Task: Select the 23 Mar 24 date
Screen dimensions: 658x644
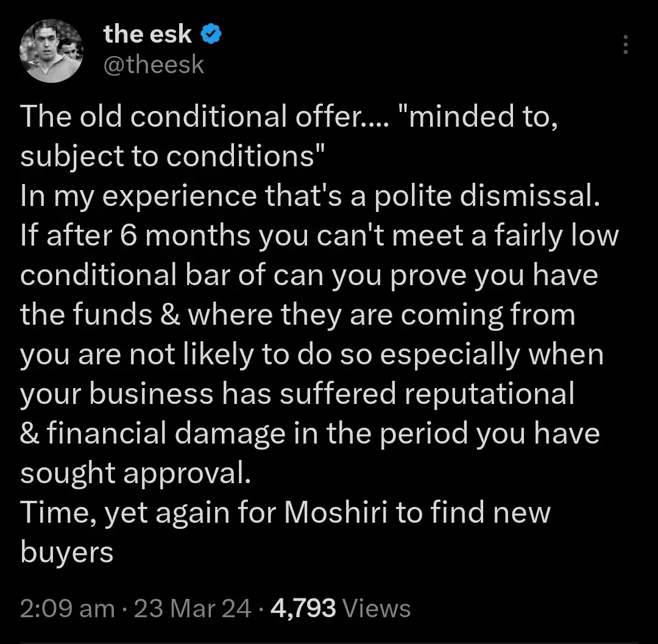Action: click(192, 607)
